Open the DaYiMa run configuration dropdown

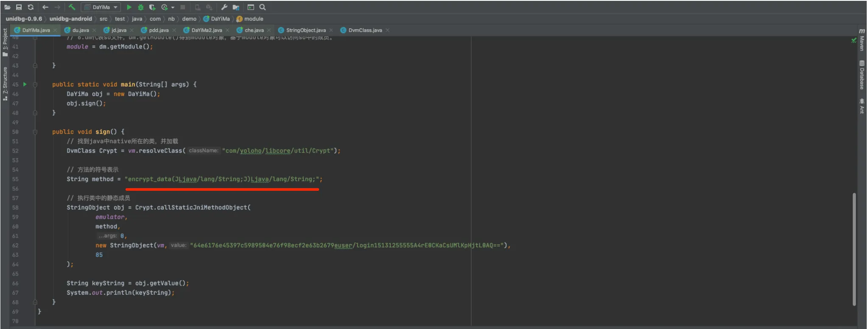[101, 7]
